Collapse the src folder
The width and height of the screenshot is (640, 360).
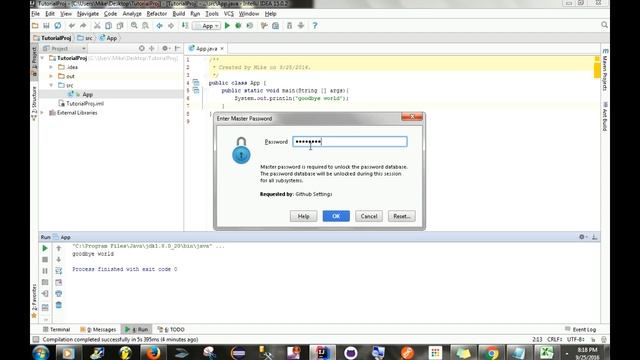pos(51,85)
